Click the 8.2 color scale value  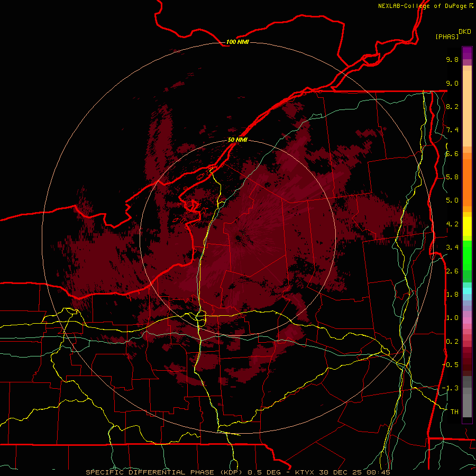click(452, 106)
